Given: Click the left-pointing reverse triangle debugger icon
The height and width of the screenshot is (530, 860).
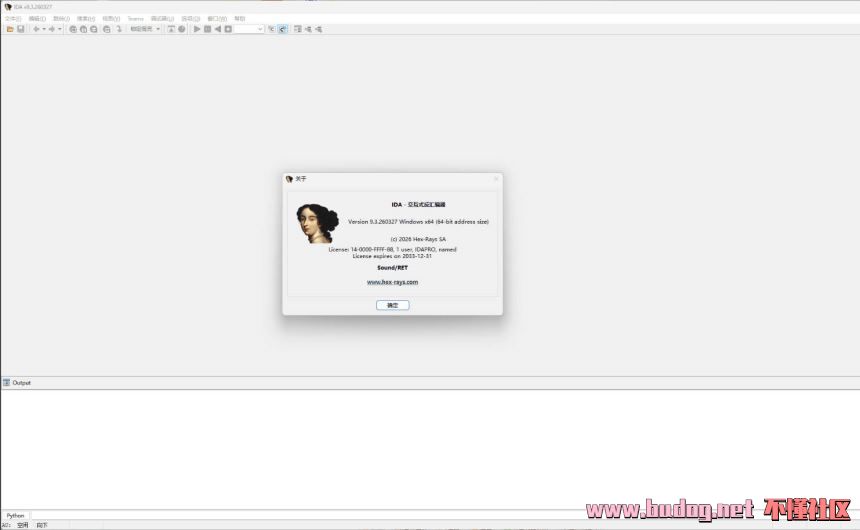Looking at the screenshot, I should [x=218, y=29].
